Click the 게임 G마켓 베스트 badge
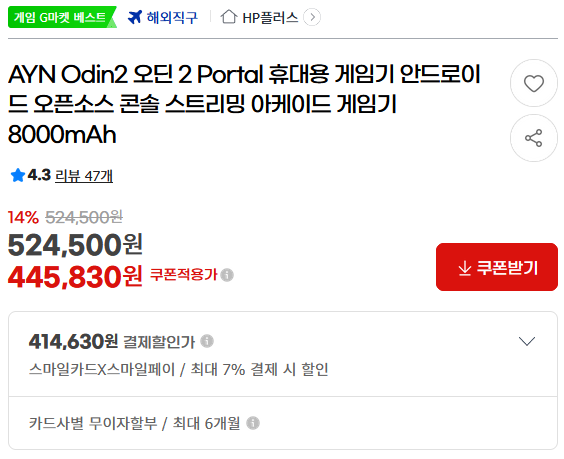 point(62,17)
